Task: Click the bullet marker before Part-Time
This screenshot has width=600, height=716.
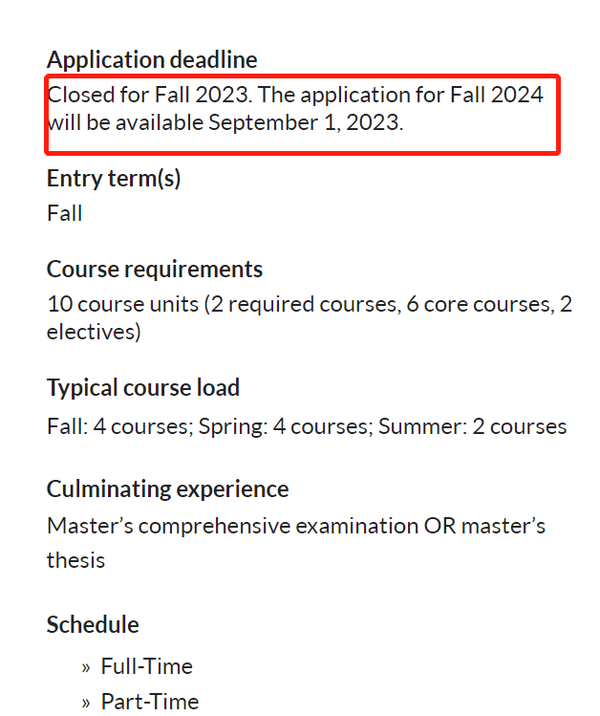Action: (x=86, y=703)
